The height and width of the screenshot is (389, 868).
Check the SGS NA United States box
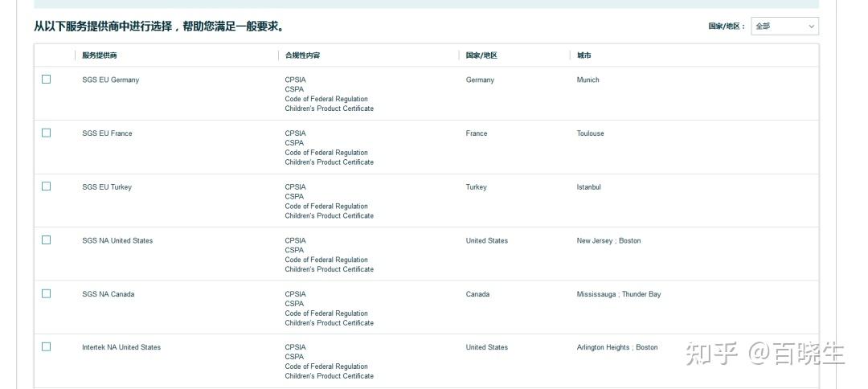click(46, 240)
